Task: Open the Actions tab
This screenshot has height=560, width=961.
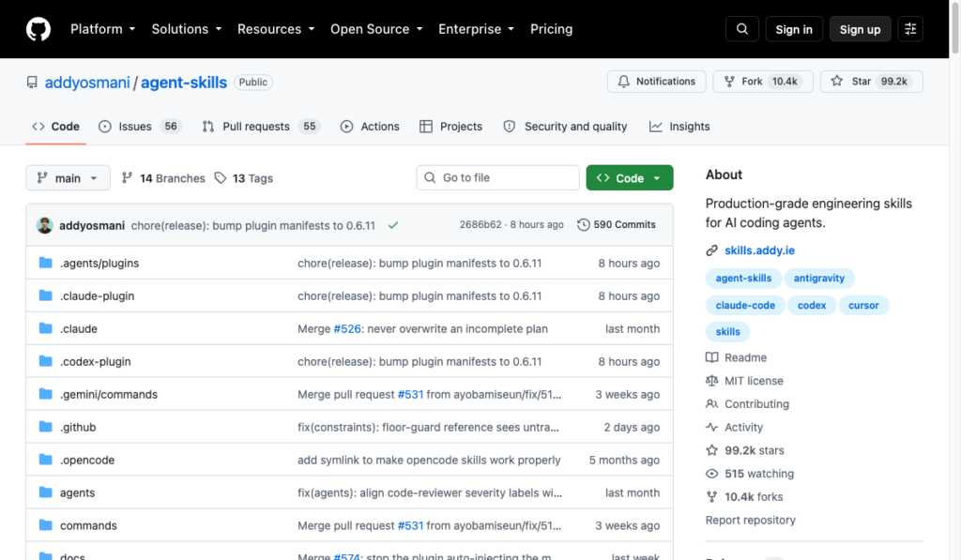Action: coord(370,127)
